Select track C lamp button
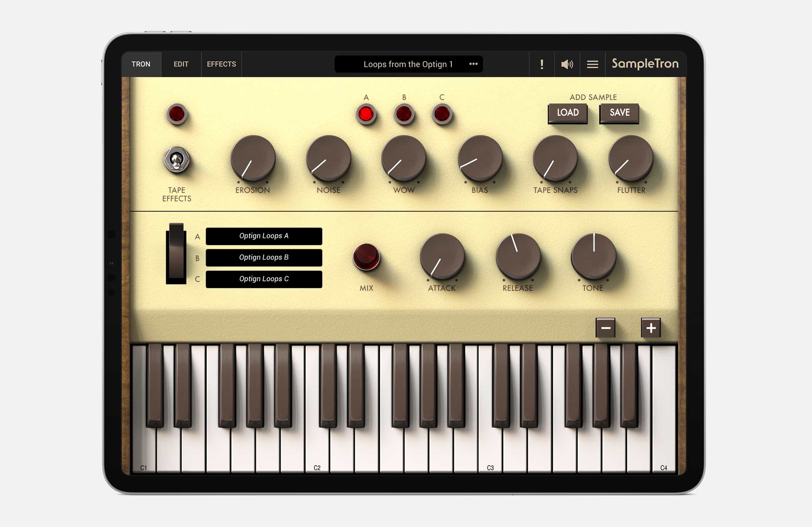Viewport: 812px width, 527px height. tap(442, 114)
